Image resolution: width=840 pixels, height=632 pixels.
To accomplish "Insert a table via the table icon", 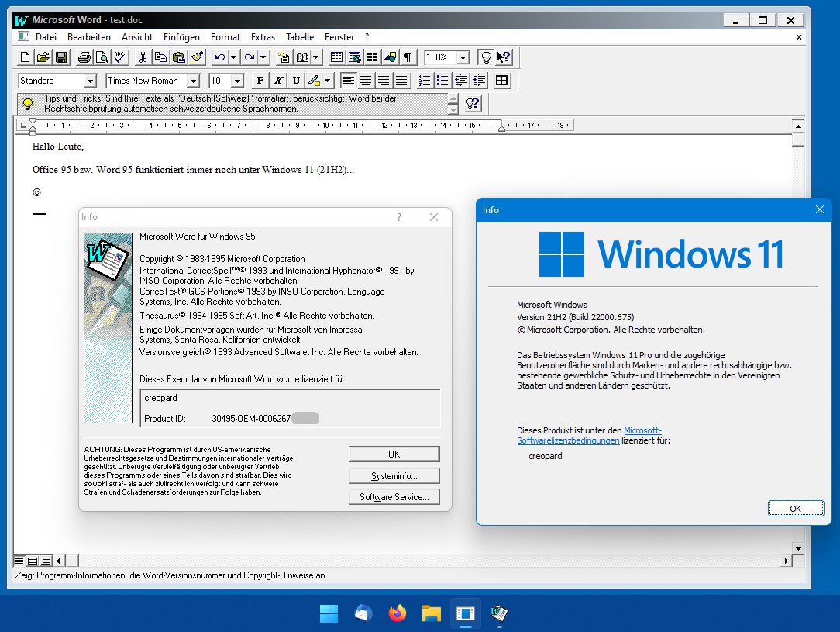I will [x=336, y=57].
